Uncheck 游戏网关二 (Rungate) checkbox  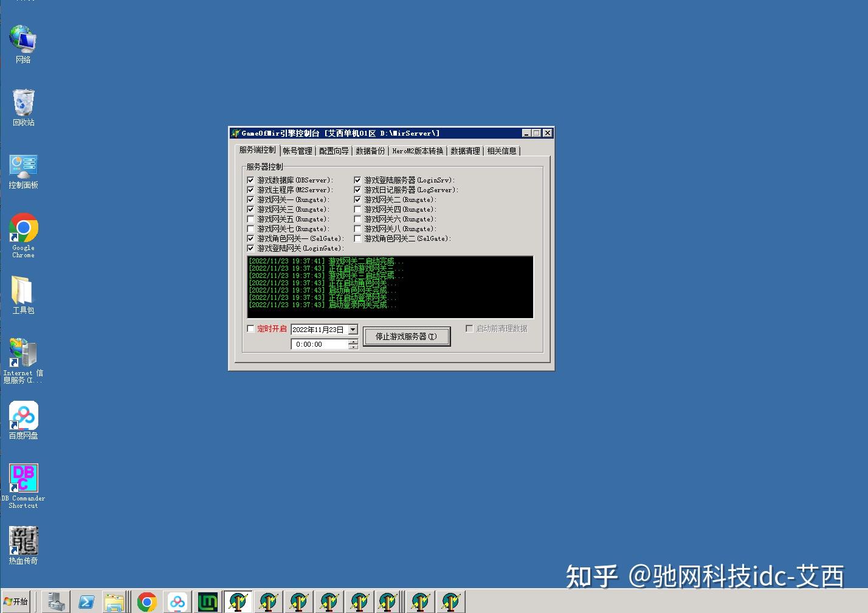click(x=357, y=199)
